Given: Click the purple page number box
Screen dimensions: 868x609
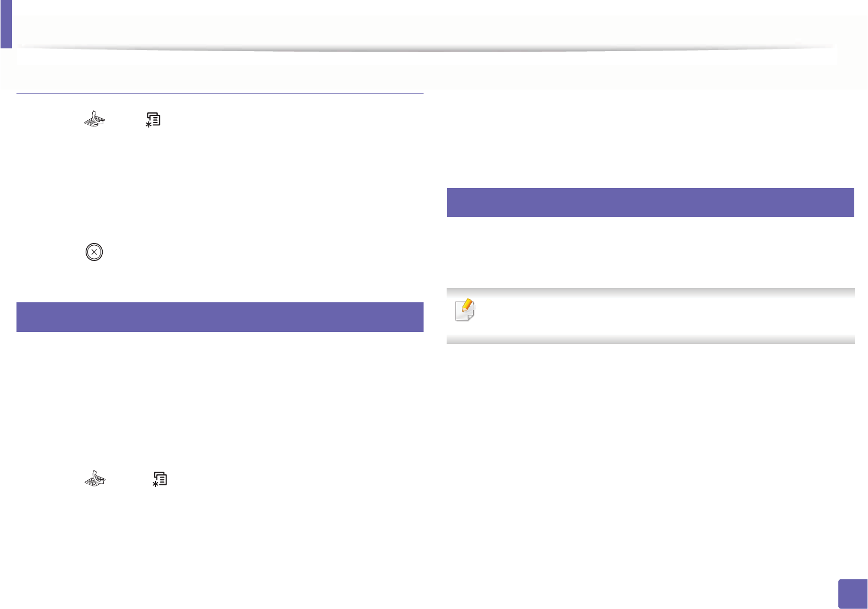Looking at the screenshot, I should (x=853, y=594).
